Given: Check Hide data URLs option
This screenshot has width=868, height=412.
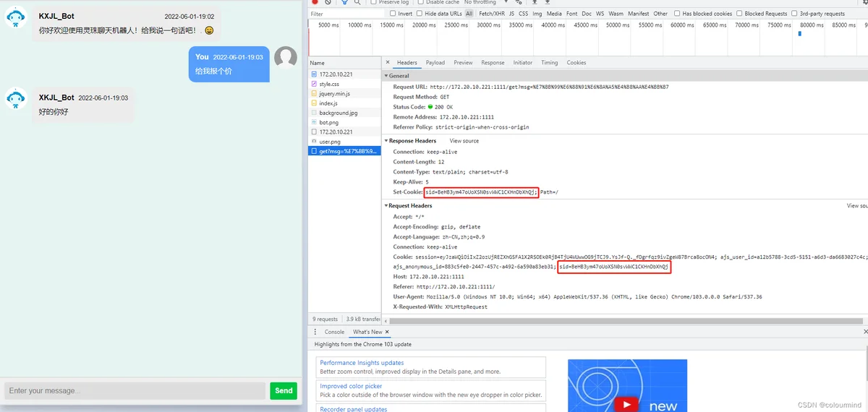Looking at the screenshot, I should (420, 14).
